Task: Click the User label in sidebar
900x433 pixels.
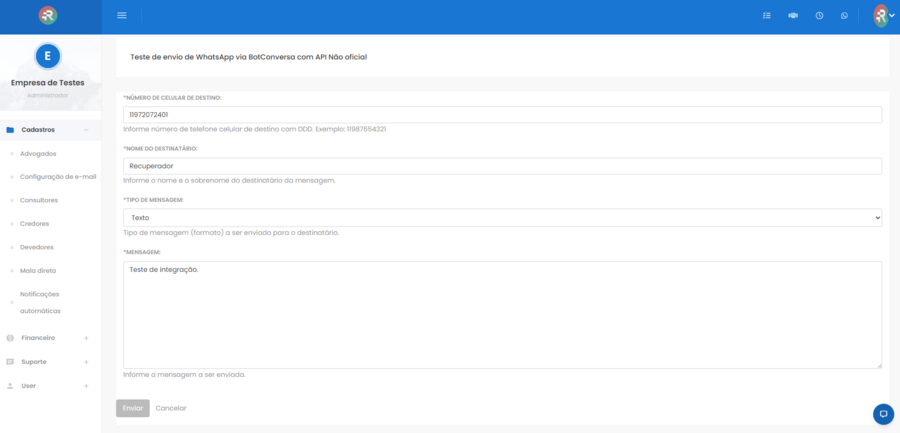Action: tap(29, 386)
